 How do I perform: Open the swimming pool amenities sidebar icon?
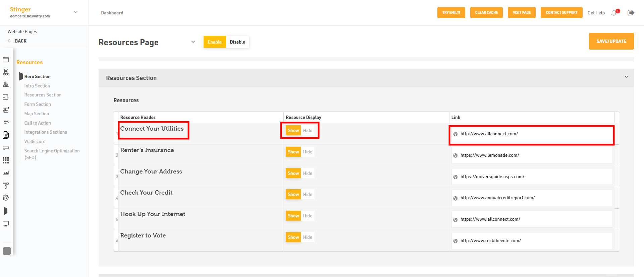(6, 72)
